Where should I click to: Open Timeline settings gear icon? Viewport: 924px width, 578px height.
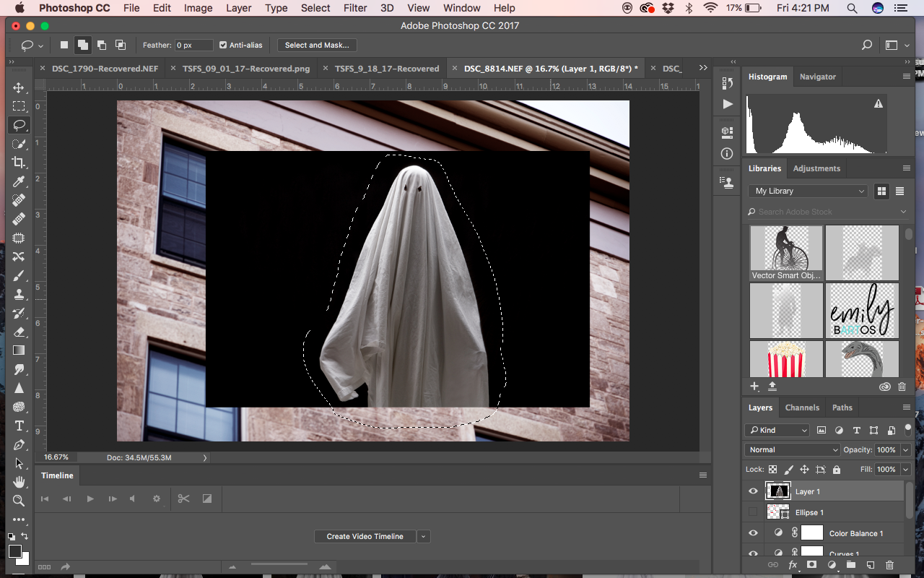click(x=156, y=499)
